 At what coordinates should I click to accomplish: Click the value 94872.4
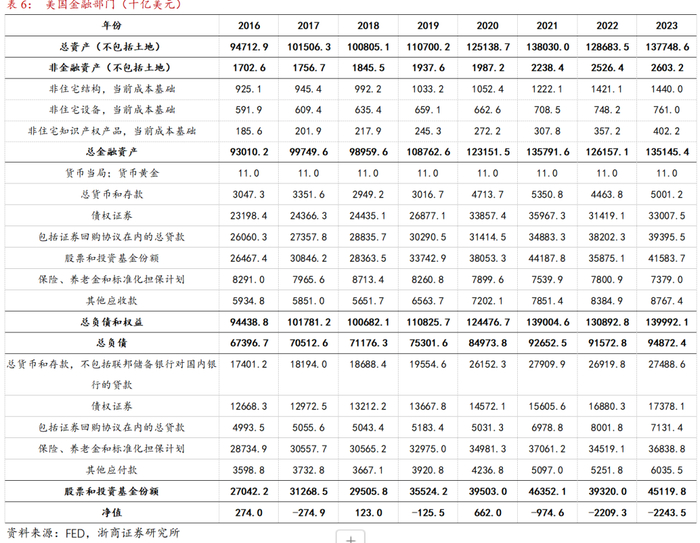pyautogui.click(x=667, y=343)
